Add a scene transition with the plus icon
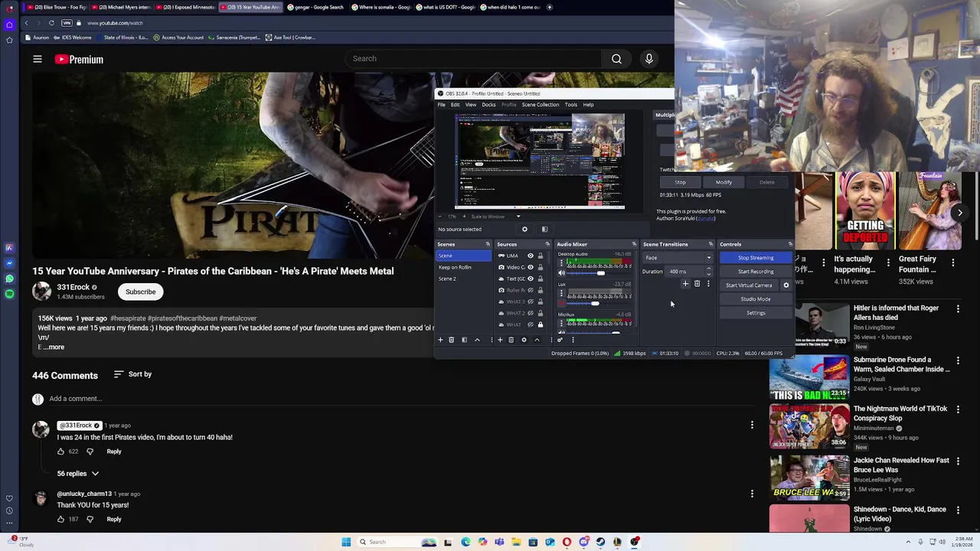The height and width of the screenshot is (551, 980). click(x=685, y=284)
